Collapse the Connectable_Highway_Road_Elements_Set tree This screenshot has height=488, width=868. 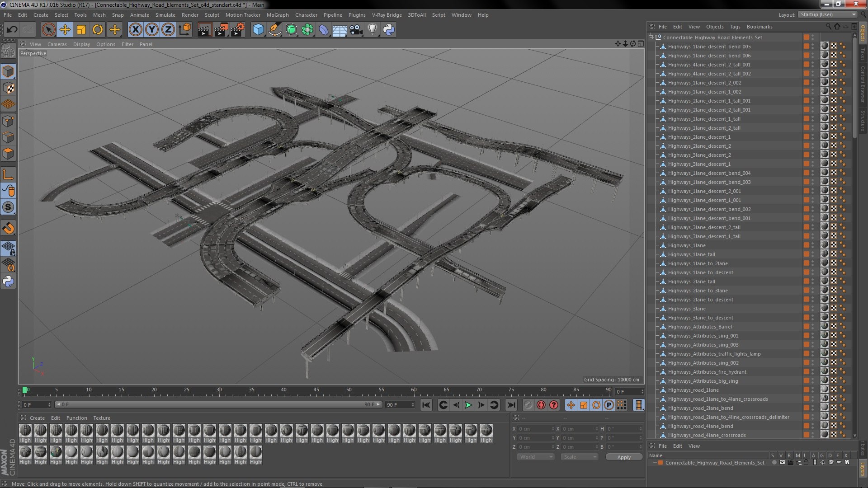(651, 38)
